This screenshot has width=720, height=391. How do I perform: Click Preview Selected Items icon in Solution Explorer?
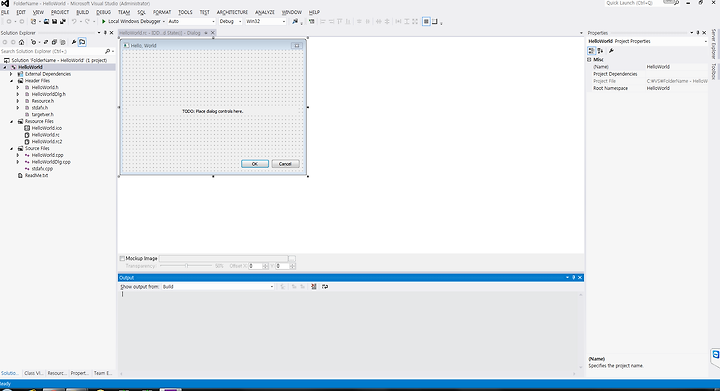[x=82, y=42]
